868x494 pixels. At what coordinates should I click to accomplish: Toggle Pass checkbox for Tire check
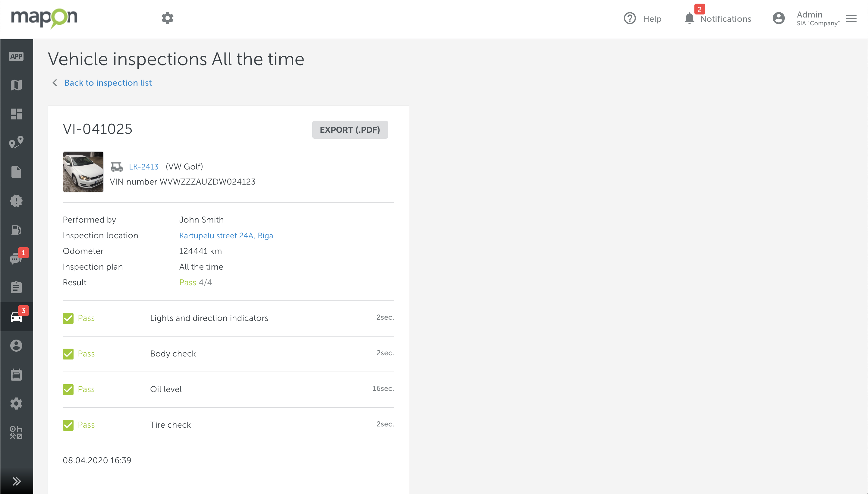[68, 425]
